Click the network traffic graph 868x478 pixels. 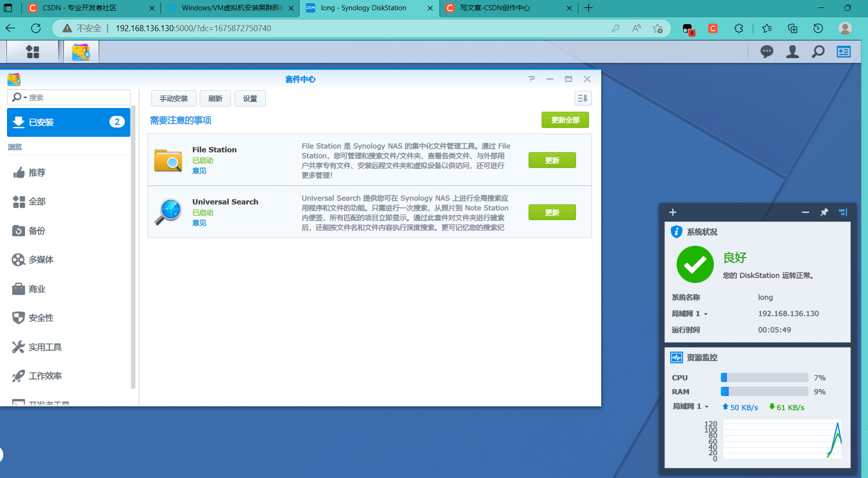782,439
